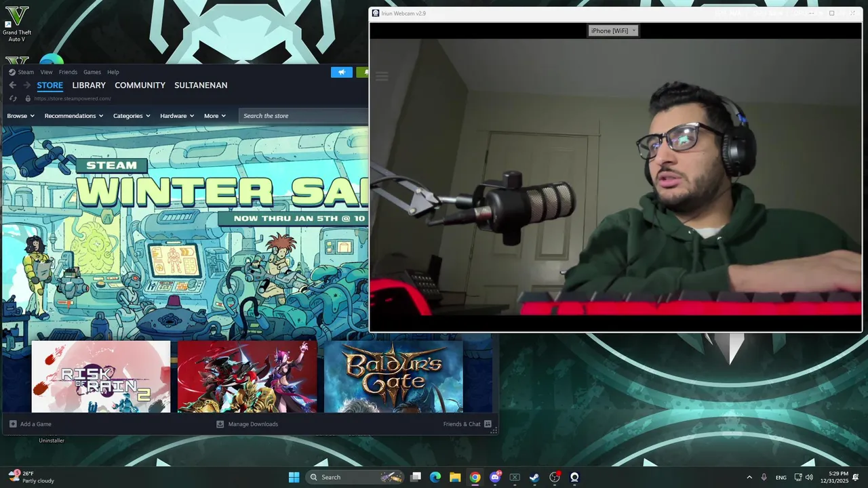Click the plus icon beside Add a Game

(x=13, y=424)
